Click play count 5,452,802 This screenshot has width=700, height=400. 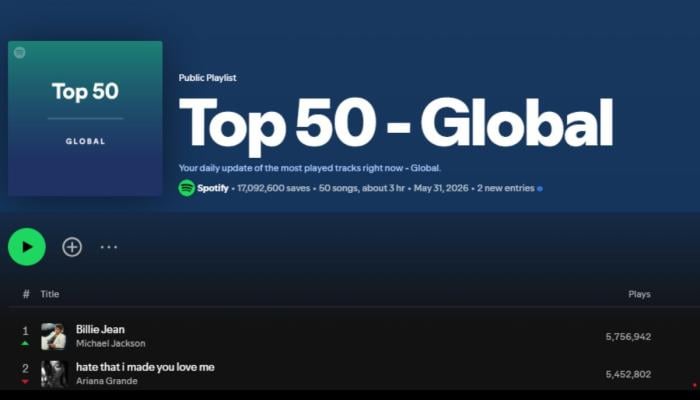(628, 374)
